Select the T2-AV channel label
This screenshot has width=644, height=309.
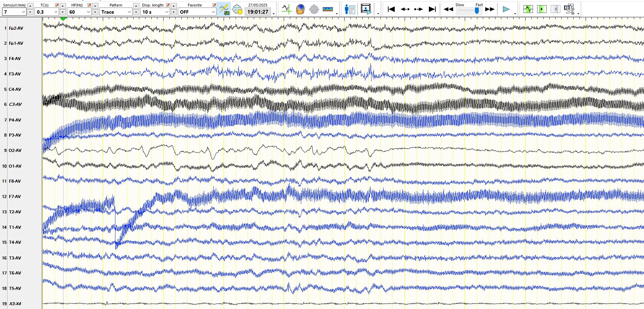coord(15,212)
